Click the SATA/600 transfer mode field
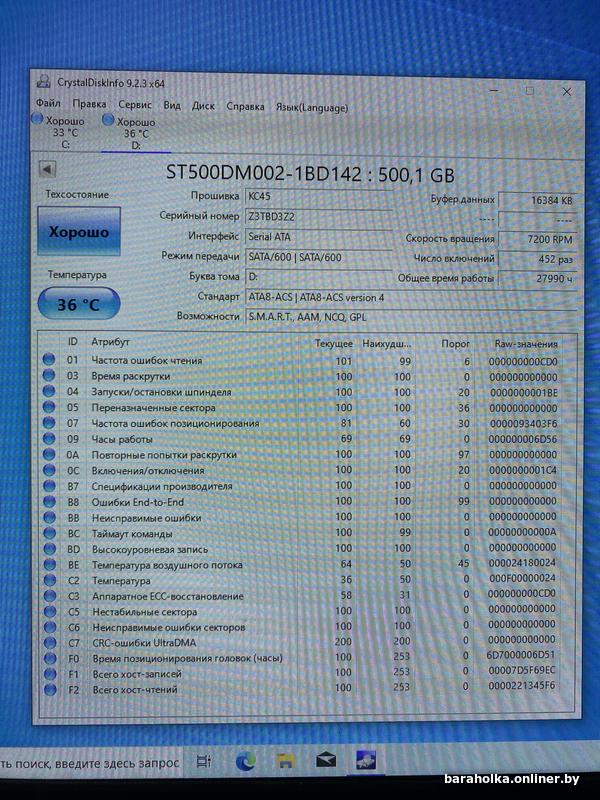600x800 pixels. 318,257
